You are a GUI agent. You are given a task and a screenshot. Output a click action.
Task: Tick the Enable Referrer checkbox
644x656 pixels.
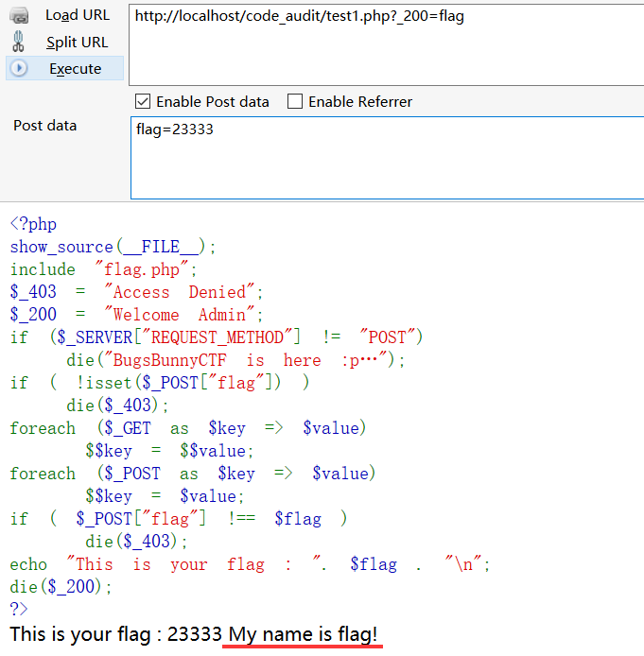pyautogui.click(x=295, y=101)
